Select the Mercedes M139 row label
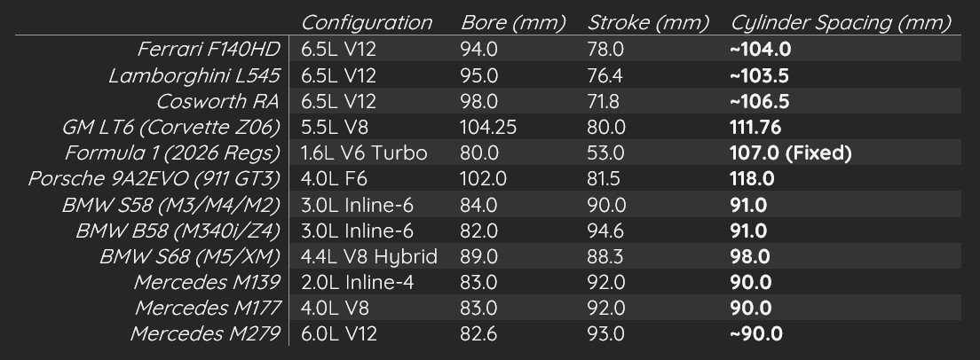The image size is (980, 360). (208, 283)
